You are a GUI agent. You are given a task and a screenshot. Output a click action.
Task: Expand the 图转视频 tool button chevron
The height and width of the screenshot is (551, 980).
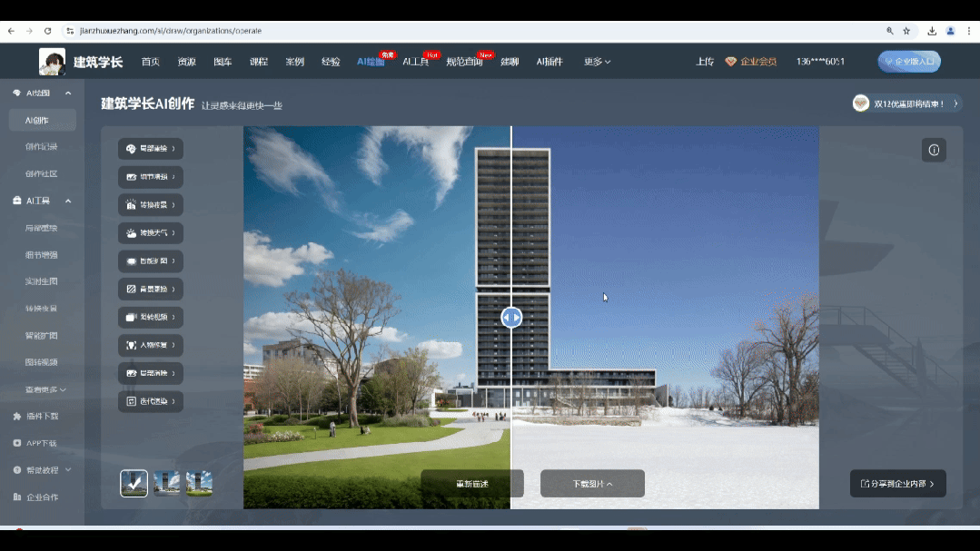pos(173,318)
